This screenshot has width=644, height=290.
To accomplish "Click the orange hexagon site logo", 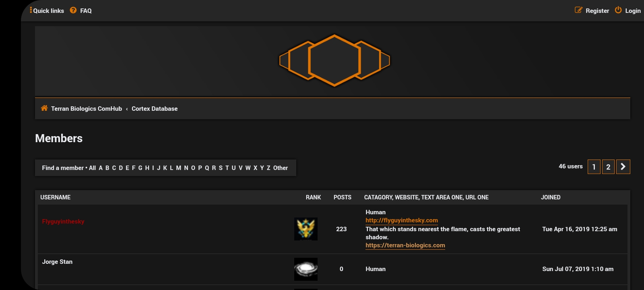I will coord(334,61).
